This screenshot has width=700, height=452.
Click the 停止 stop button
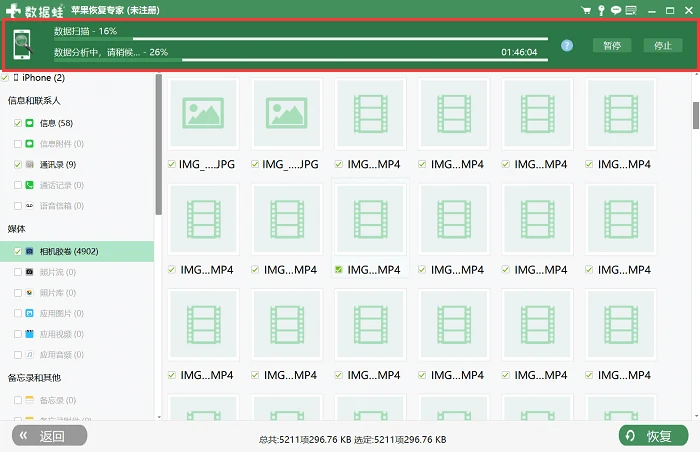[663, 46]
